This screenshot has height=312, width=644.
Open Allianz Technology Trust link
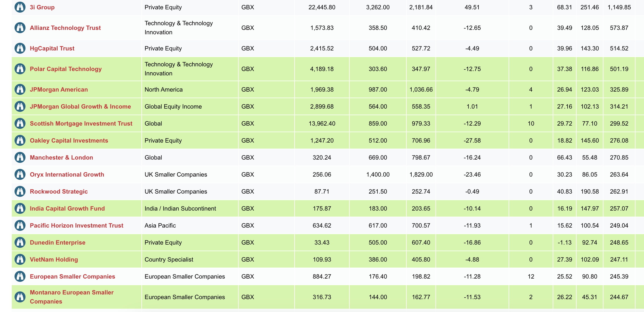(65, 28)
